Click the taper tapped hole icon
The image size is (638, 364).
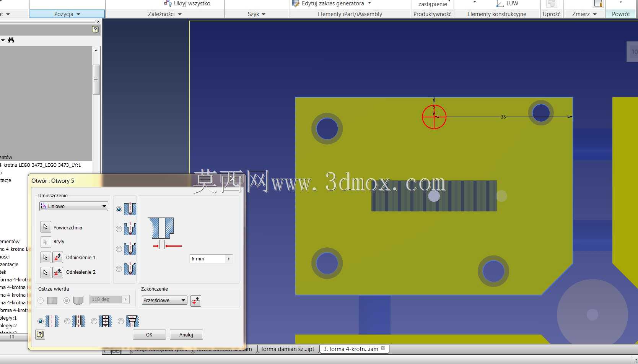coord(132,321)
